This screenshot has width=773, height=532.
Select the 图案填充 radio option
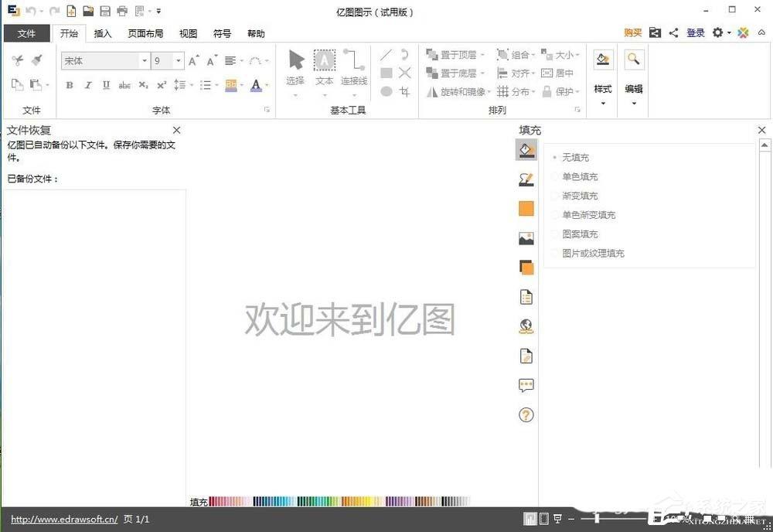coord(576,234)
